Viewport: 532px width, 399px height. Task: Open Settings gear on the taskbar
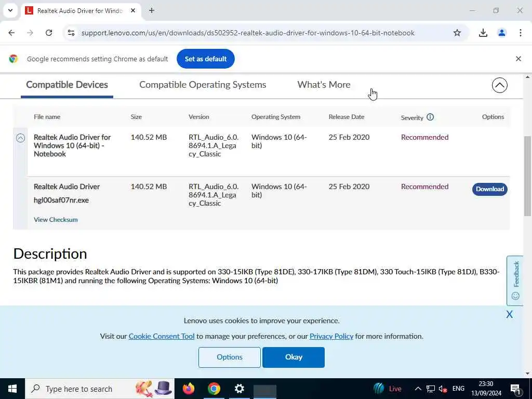[239, 389]
